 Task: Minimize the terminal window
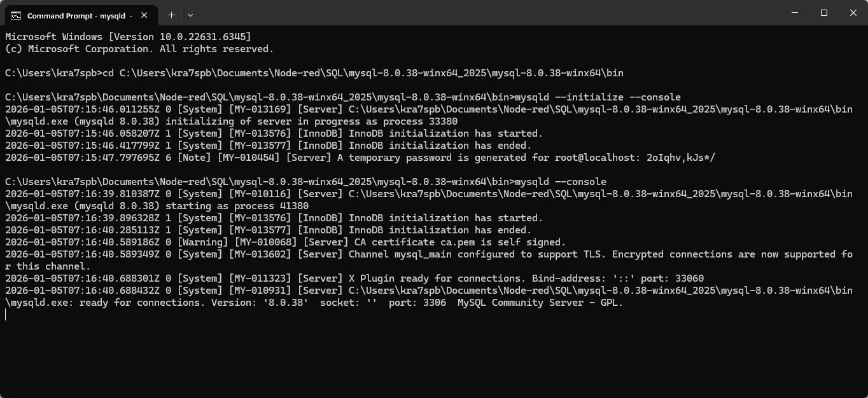click(795, 13)
